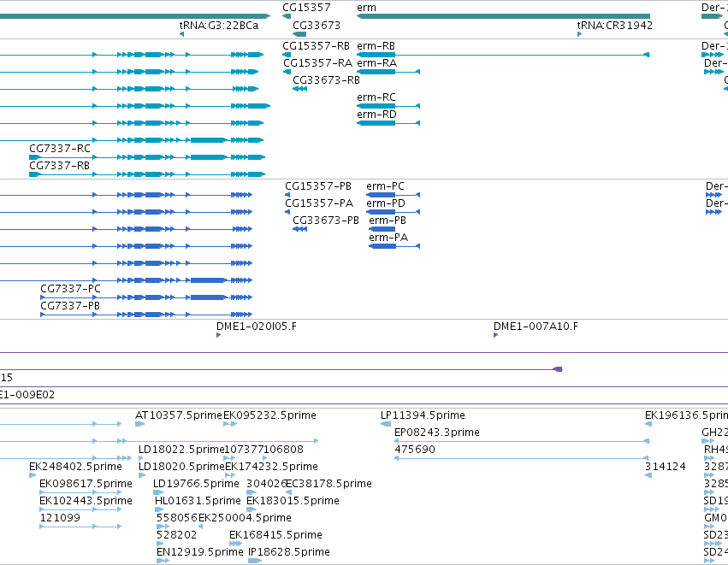Select the erm-RC transcript label

click(x=376, y=97)
